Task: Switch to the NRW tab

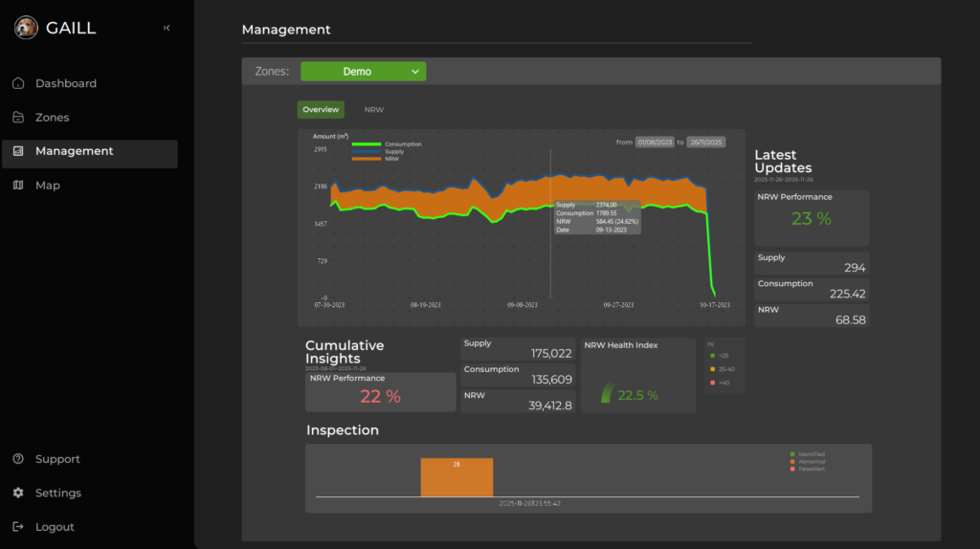Action: 374,110
